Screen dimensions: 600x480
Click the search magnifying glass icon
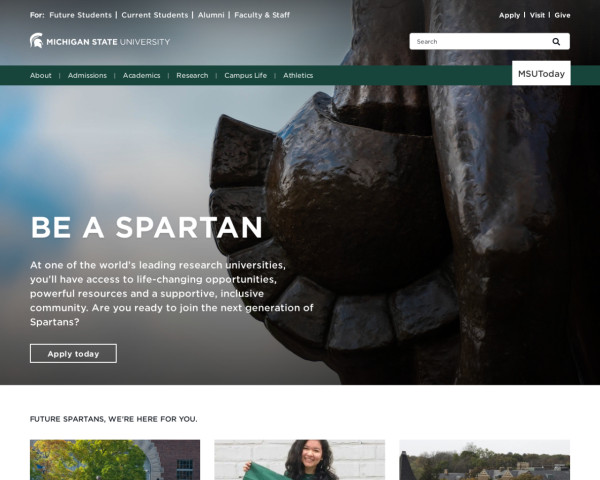click(x=556, y=42)
